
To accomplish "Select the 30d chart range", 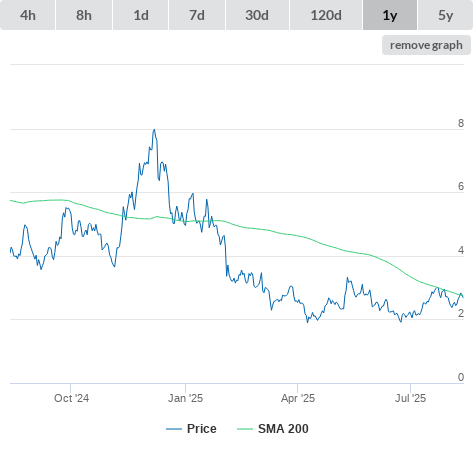I will coord(257,15).
